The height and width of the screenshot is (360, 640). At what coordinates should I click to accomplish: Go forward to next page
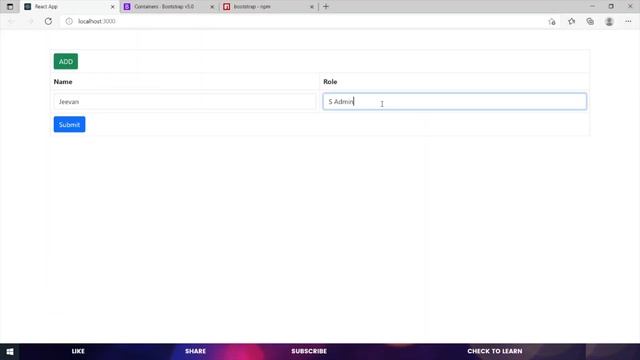30,21
